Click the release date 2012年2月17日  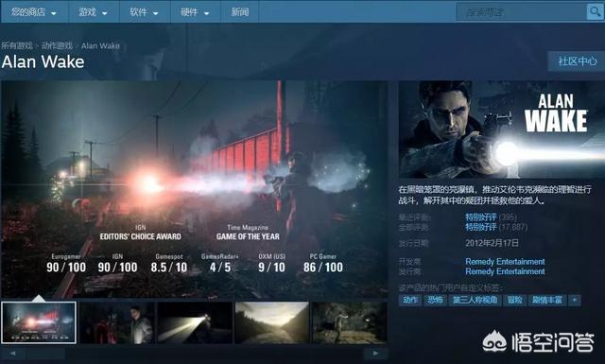click(492, 243)
